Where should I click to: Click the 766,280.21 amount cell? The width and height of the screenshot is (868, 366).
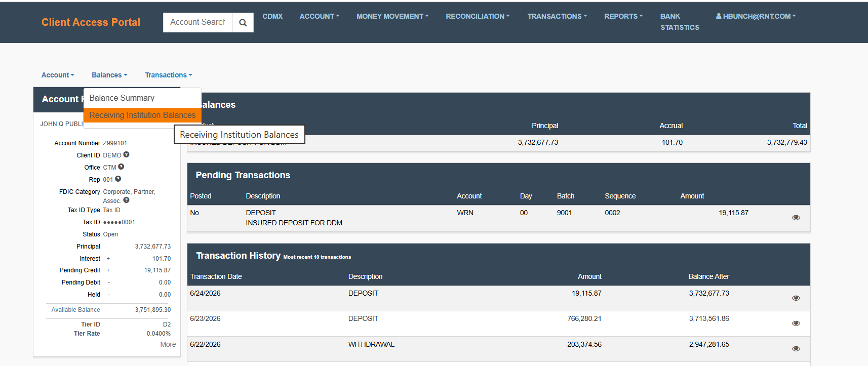click(584, 318)
